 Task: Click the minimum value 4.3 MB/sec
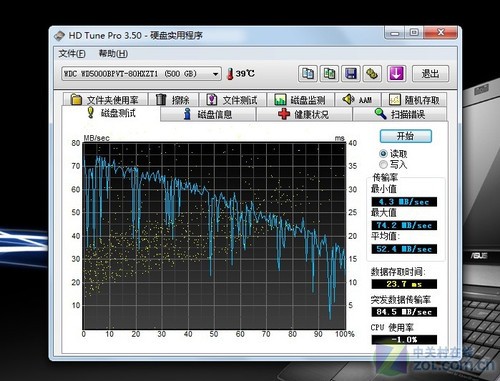(x=404, y=202)
